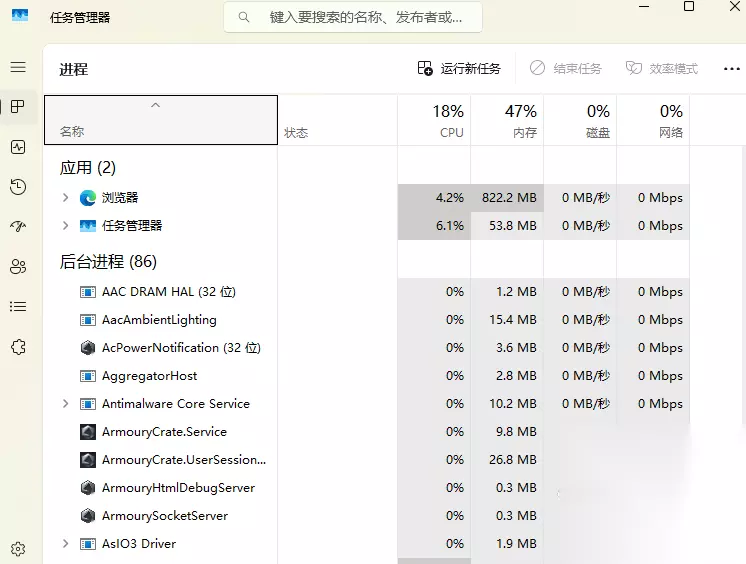Screen dimensions: 746x564
Task: Maximize the Task Manager window
Action: point(688,6)
